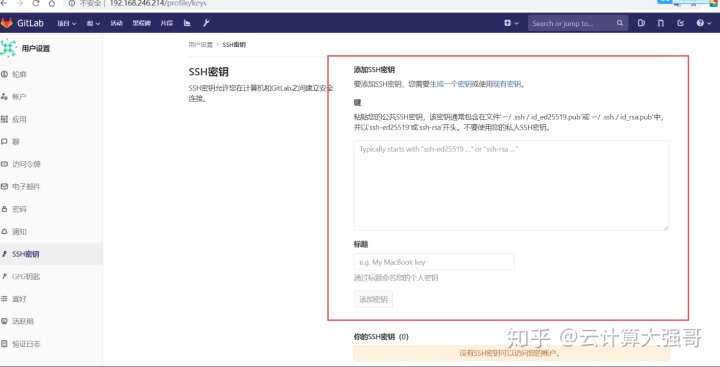Click the help question mark icon
This screenshot has height=367, width=720.
click(700, 23)
